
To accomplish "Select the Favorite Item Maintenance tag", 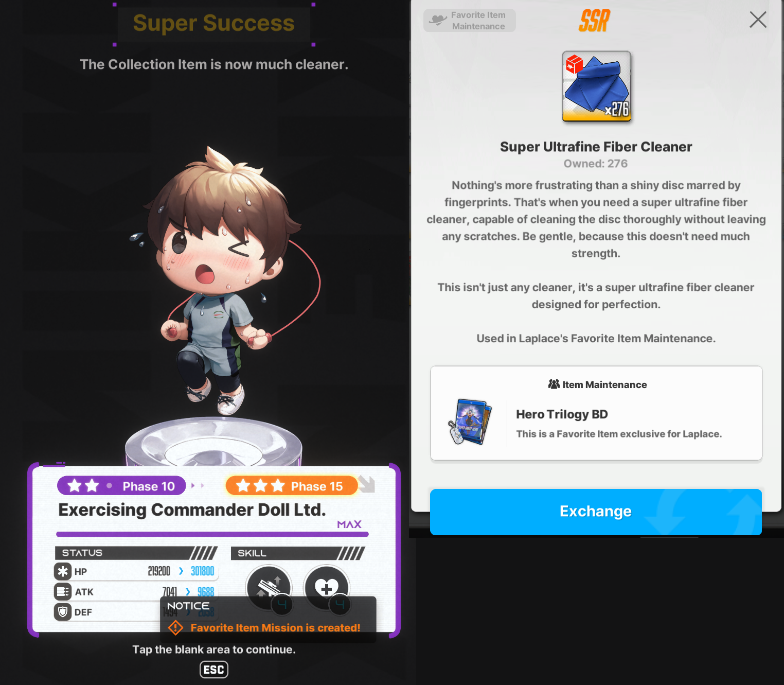I will (470, 21).
